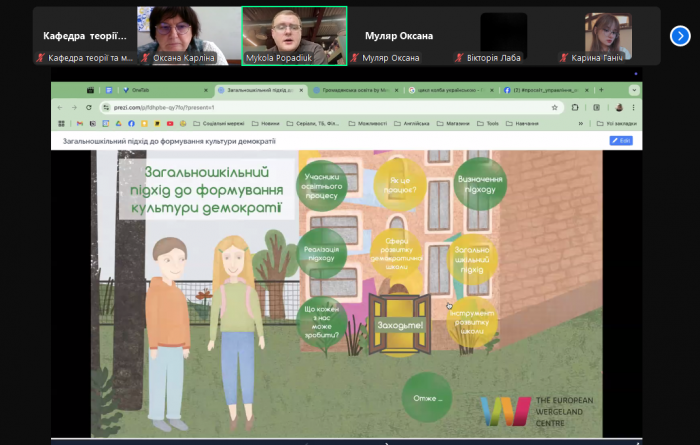Screen dimensions: 700x445
Task: Show next participants with the right arrow
Action: pos(680,36)
